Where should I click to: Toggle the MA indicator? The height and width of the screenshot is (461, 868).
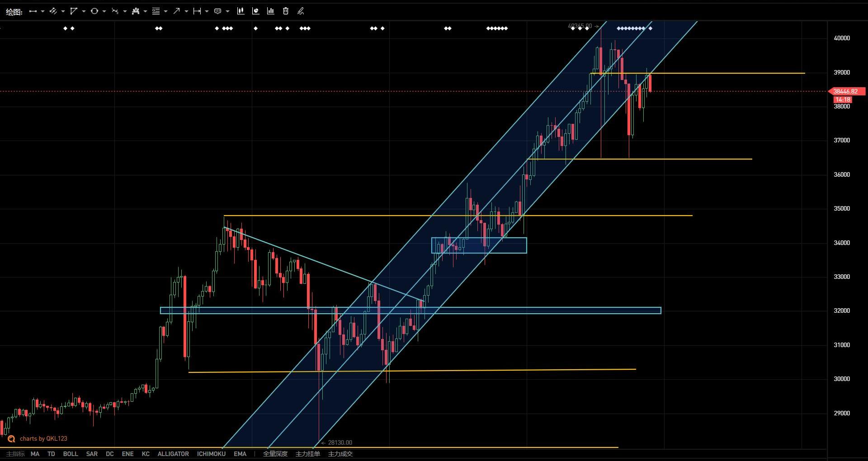35,454
